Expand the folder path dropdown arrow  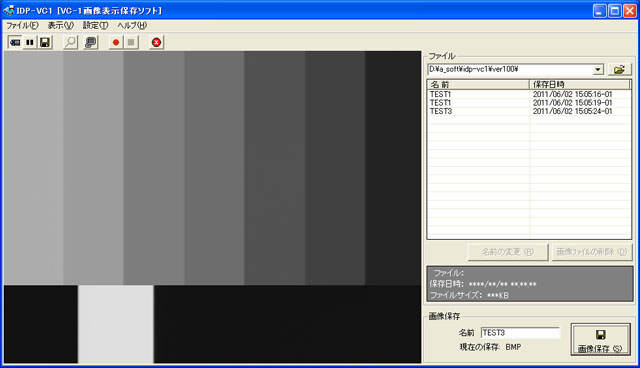[x=598, y=70]
